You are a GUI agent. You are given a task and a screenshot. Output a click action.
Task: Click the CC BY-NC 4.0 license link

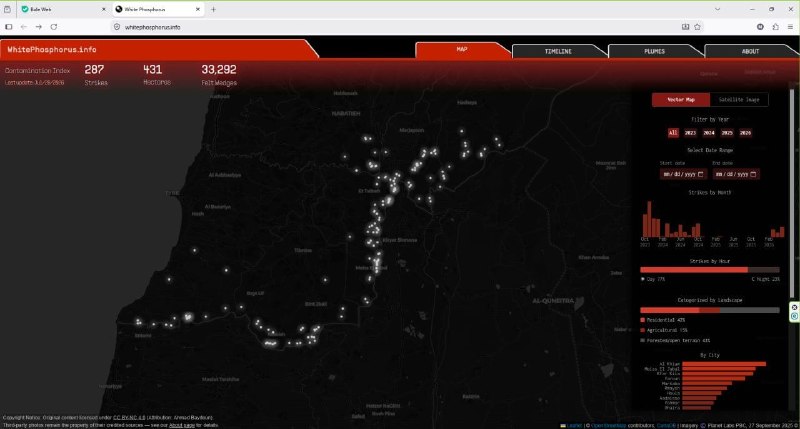click(x=129, y=417)
